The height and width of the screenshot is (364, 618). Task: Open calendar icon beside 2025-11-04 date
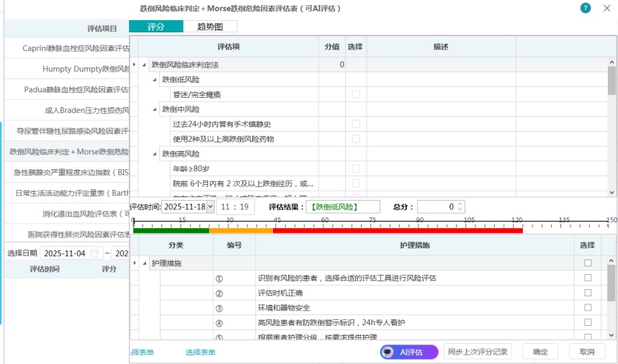coord(94,254)
